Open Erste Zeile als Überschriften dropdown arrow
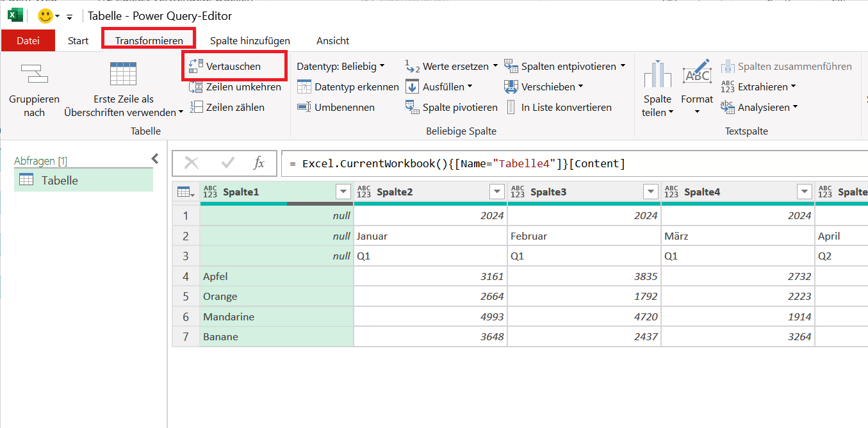 point(181,113)
